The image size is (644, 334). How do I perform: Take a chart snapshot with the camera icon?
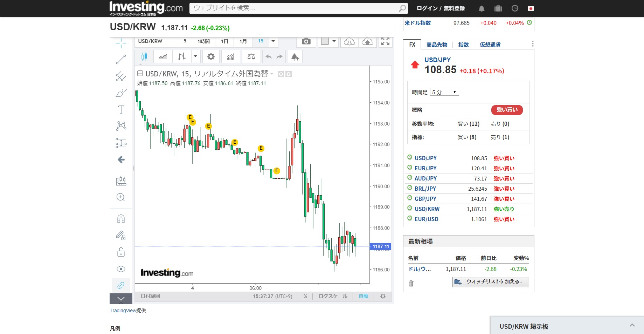[306, 42]
